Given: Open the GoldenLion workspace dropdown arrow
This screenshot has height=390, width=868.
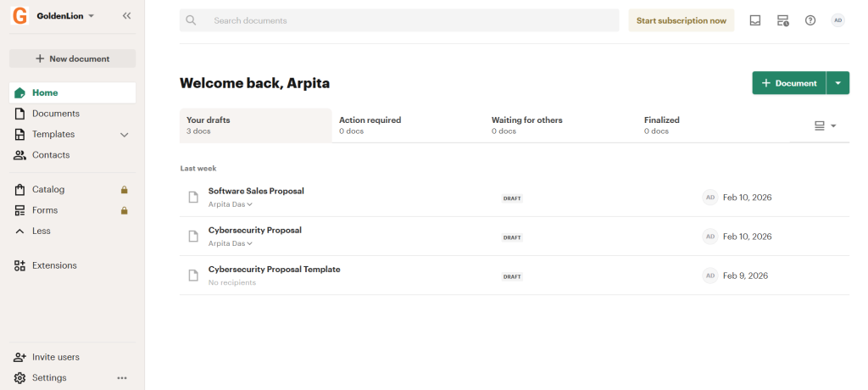Looking at the screenshot, I should 92,16.
